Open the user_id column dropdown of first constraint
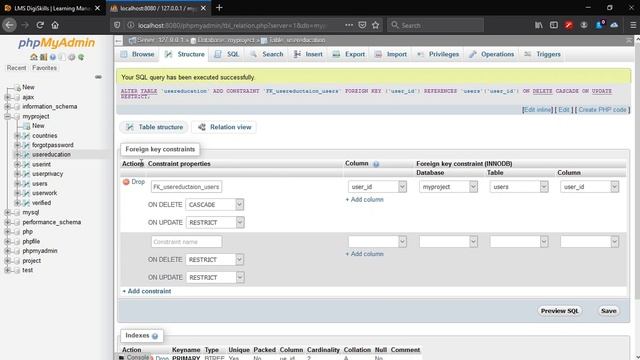The height and width of the screenshot is (360, 640). 377,187
